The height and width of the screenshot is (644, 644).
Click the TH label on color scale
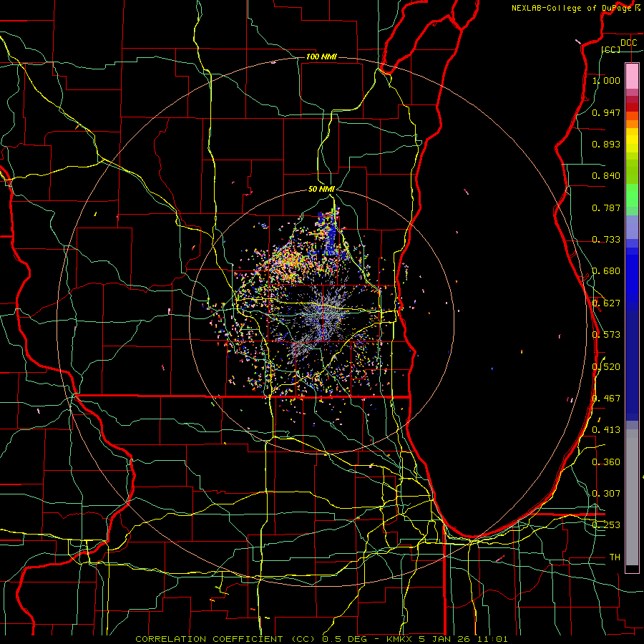click(x=615, y=557)
